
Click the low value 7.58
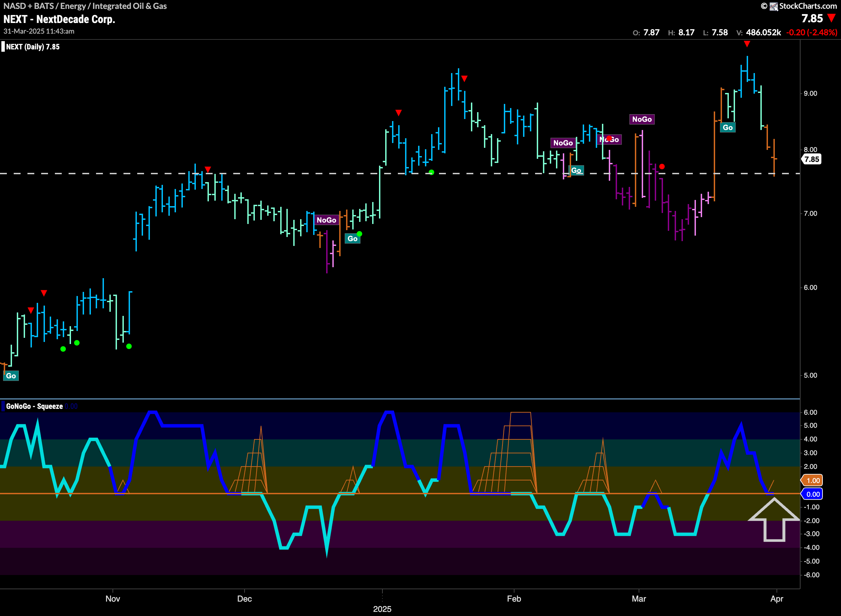click(720, 33)
